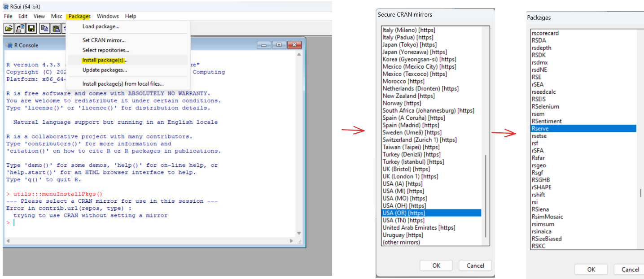644x279 pixels.
Task: Select rscorecard in Packages list
Action: click(x=583, y=33)
